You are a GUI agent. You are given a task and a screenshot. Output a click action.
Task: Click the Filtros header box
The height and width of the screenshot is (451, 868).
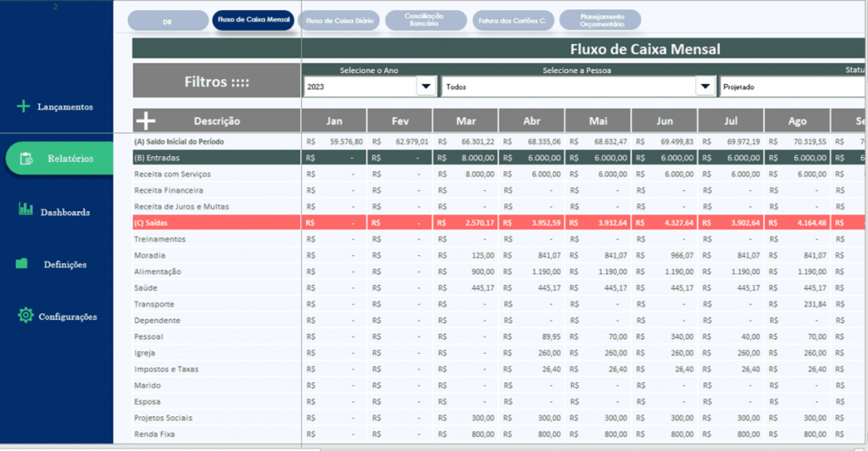coord(216,81)
